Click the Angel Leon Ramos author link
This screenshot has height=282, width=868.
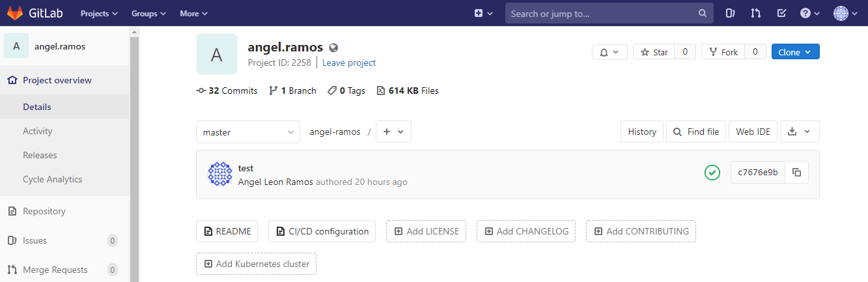click(x=275, y=182)
